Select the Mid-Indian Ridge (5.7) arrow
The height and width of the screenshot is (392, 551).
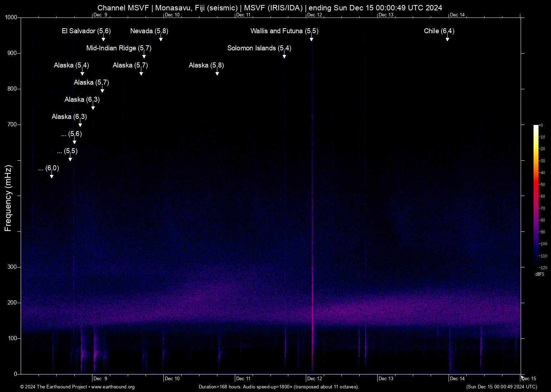144,56
